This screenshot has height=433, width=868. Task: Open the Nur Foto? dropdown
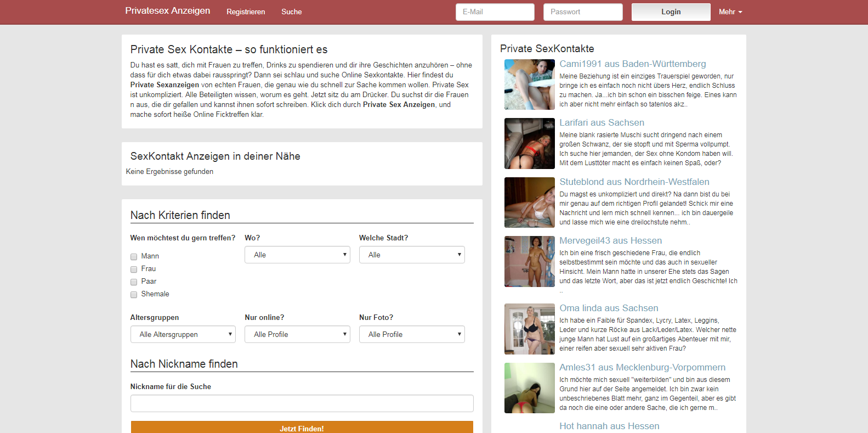pyautogui.click(x=412, y=334)
